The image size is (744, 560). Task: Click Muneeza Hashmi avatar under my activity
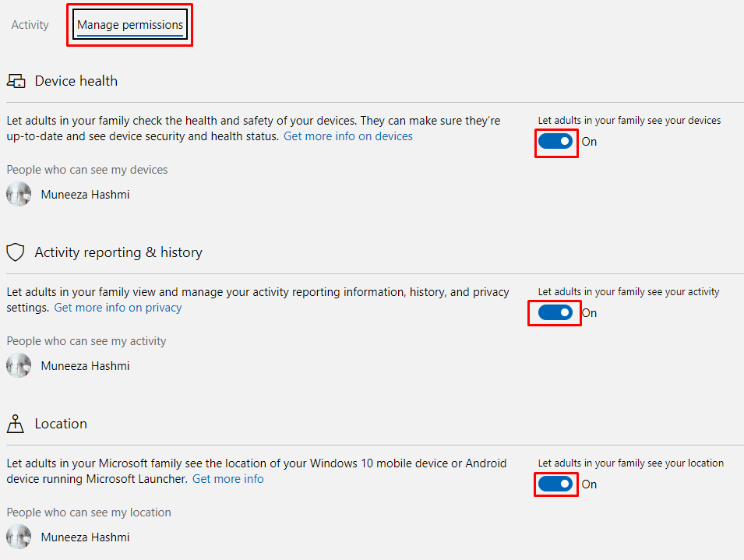(19, 365)
